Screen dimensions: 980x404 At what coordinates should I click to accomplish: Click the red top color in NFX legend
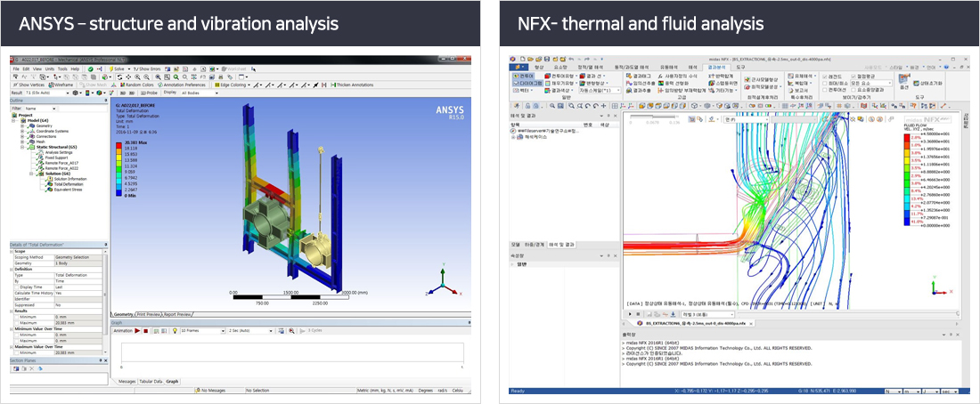[909, 137]
